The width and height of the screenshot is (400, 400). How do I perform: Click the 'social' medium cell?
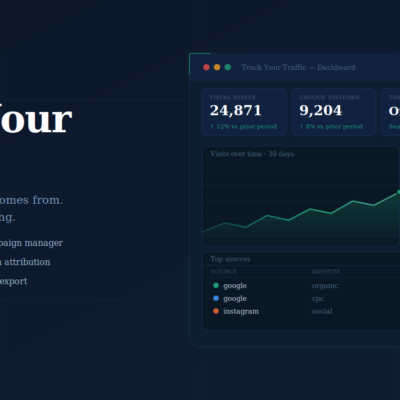coord(322,311)
